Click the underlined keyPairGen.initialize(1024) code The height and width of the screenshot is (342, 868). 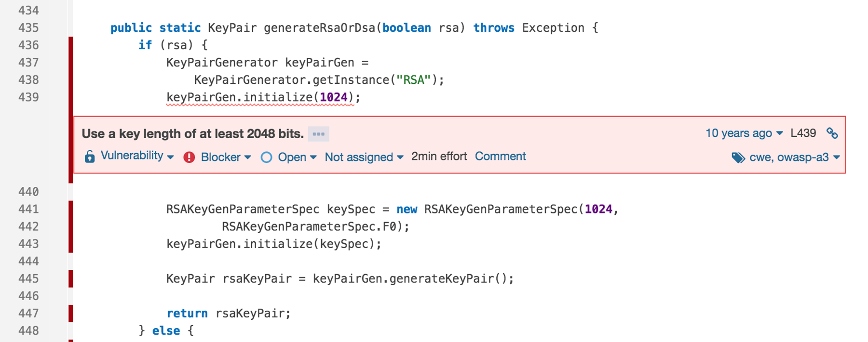coord(260,97)
